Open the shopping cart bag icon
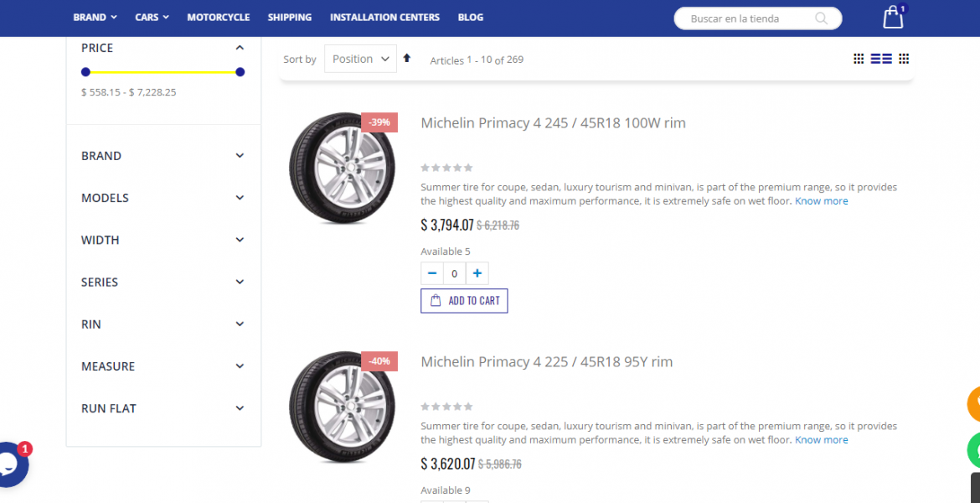This screenshot has width=980, height=503. click(x=893, y=18)
